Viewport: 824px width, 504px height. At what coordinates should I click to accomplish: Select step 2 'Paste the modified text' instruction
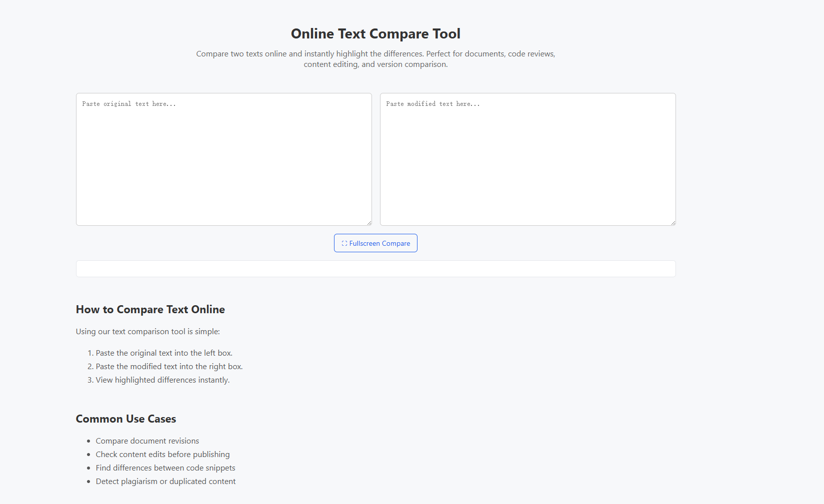(x=168, y=366)
